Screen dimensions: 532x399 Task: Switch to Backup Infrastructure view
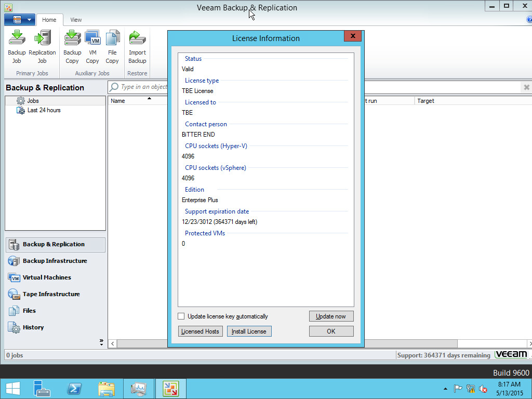click(55, 261)
